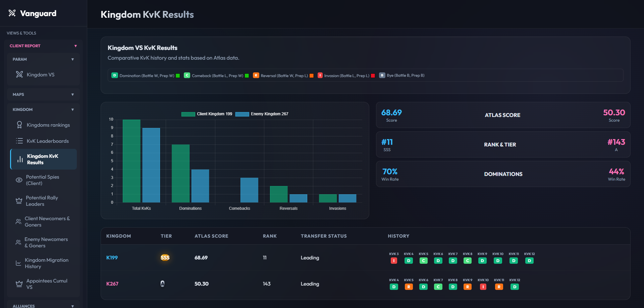Expand the MAPS section

(43, 95)
